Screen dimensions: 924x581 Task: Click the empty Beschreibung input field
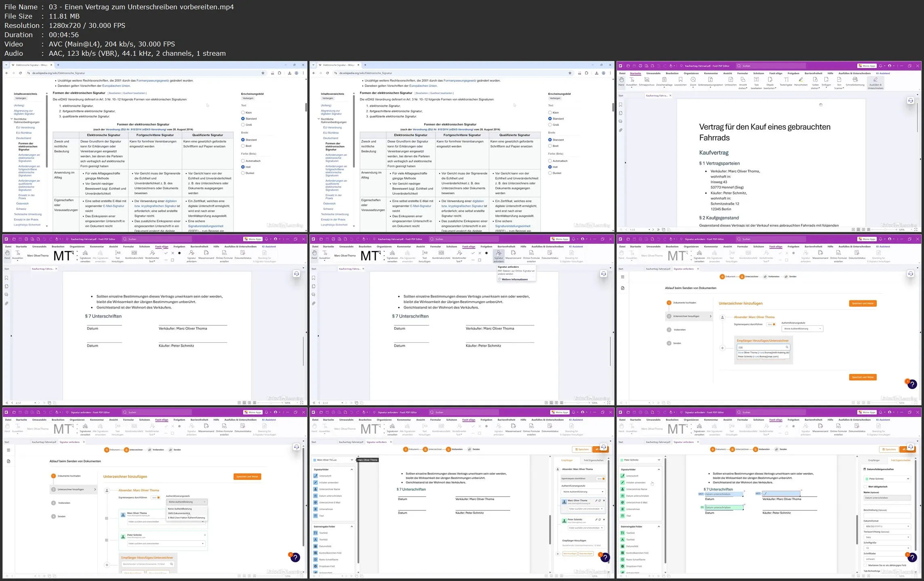tap(887, 516)
